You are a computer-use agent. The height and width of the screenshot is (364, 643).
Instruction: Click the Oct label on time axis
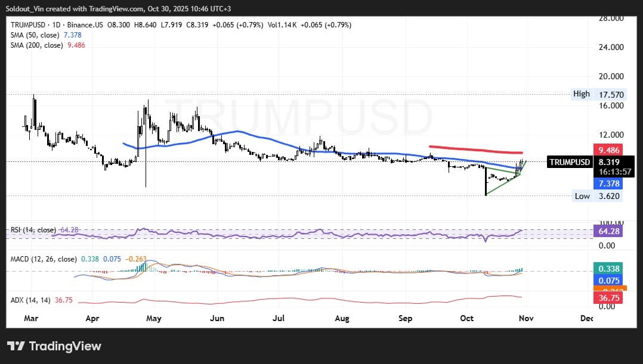(x=468, y=319)
